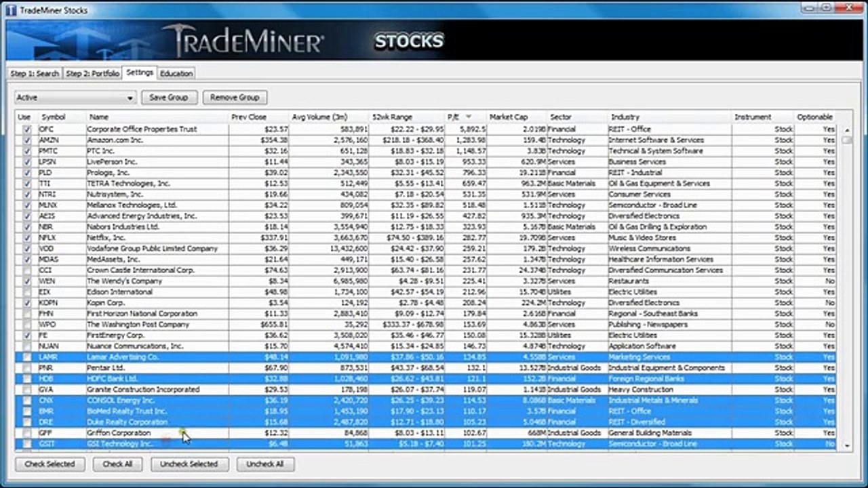Sort by the P/E column header
Screen dimensions: 868x488
pyautogui.click(x=465, y=117)
